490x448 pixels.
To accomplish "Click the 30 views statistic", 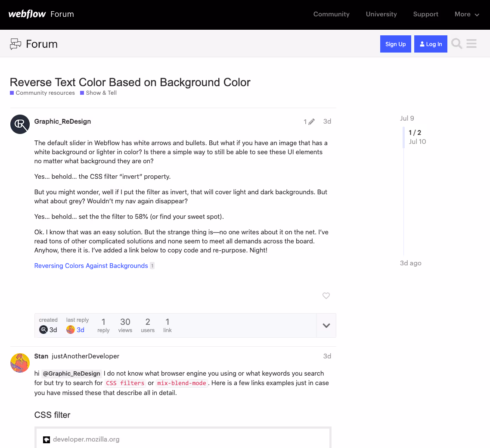I will point(125,326).
